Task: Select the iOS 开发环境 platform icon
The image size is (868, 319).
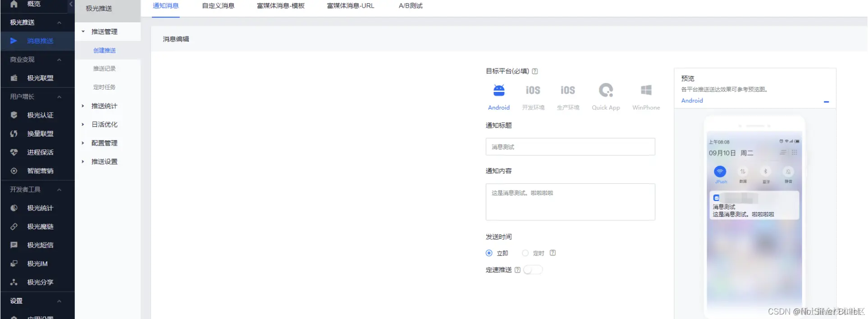Action: [x=533, y=91]
